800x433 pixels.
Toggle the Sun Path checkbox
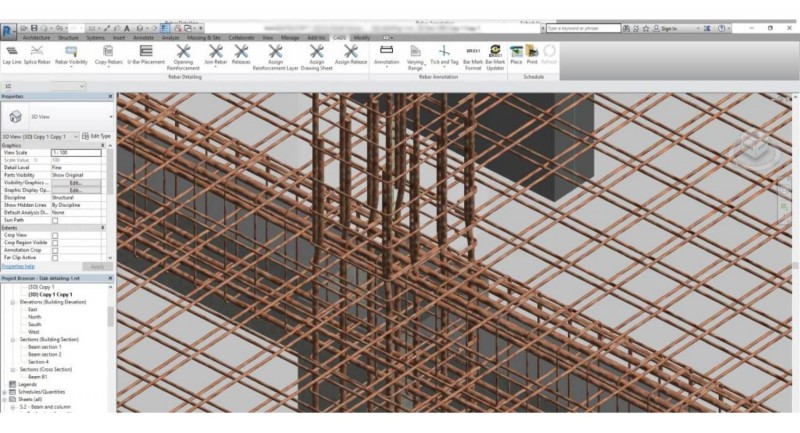(x=55, y=220)
